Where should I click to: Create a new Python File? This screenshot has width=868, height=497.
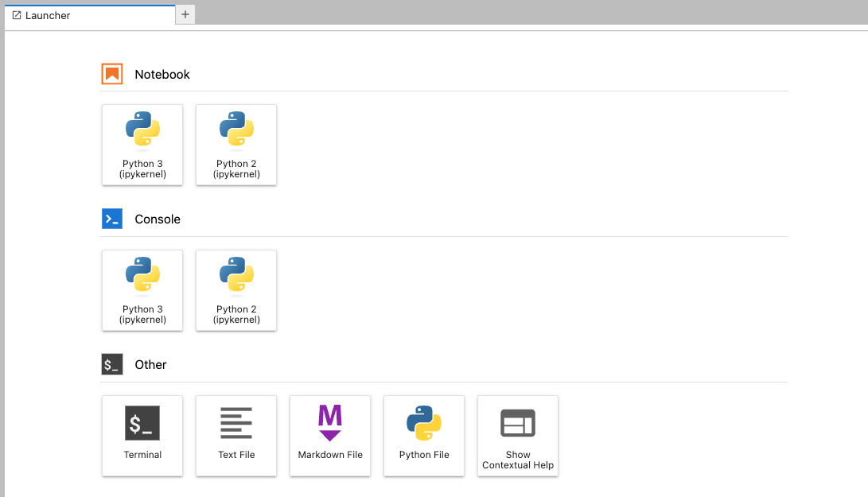coord(424,436)
